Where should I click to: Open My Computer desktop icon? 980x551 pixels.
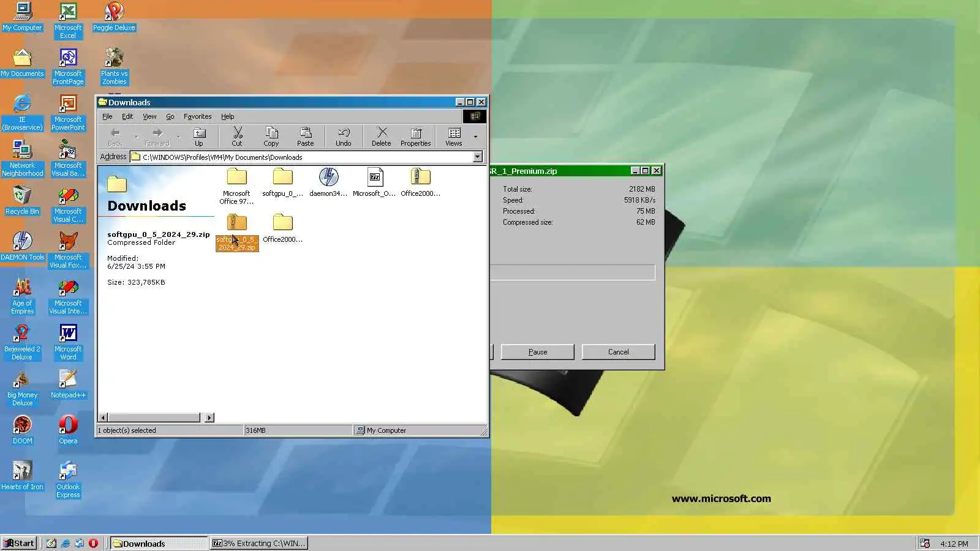23,17
